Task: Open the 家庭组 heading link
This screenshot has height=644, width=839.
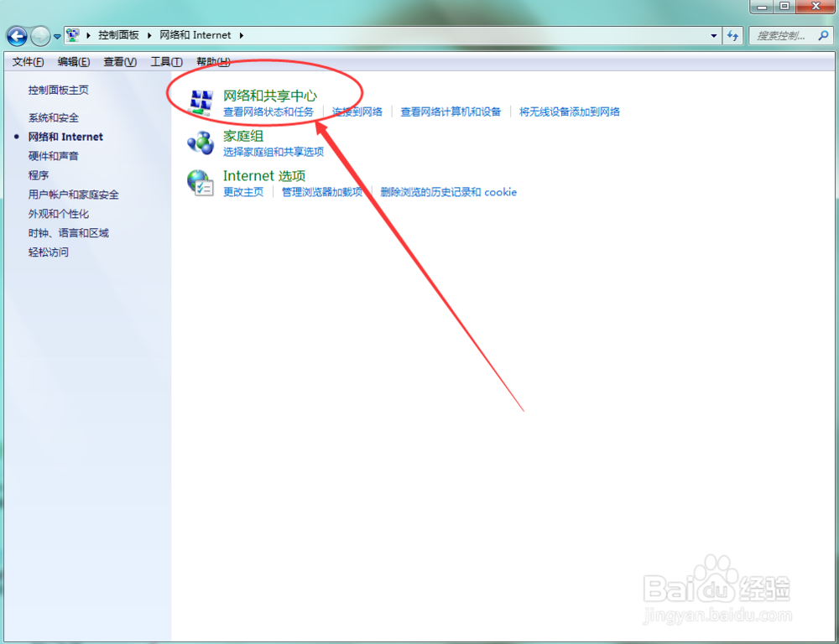Action: pos(243,136)
